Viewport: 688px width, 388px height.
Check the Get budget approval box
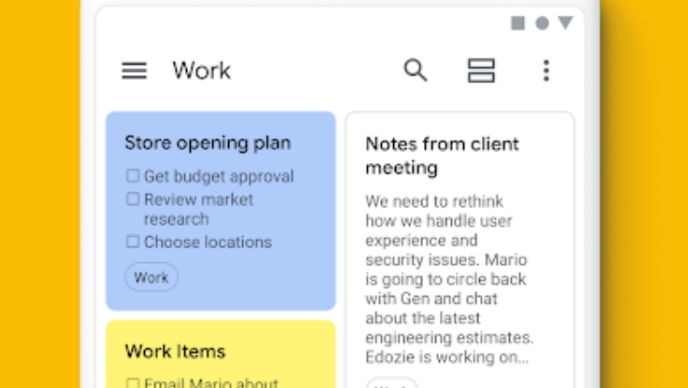click(x=133, y=176)
